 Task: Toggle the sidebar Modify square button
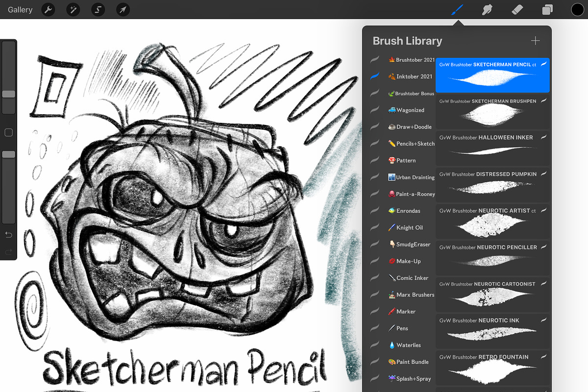point(8,132)
